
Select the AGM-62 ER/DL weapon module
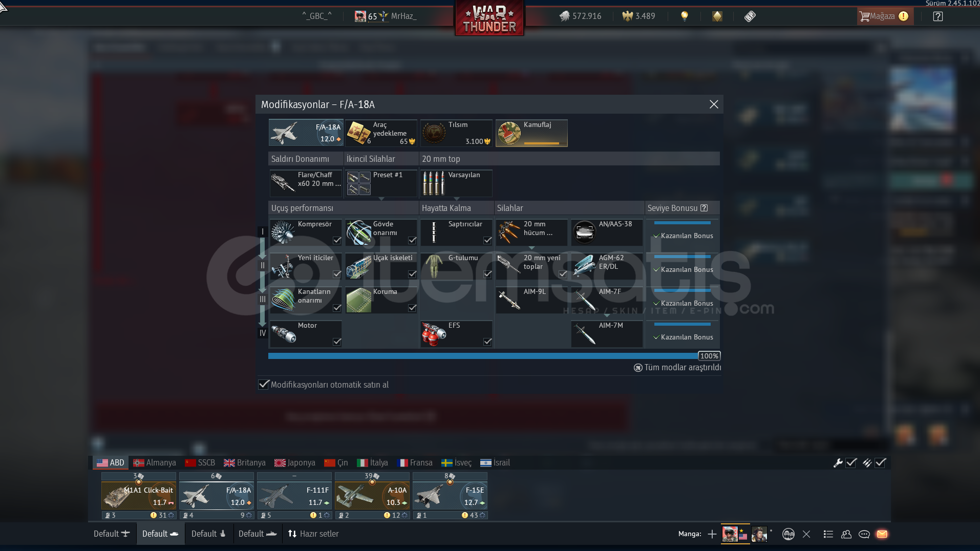[x=607, y=266]
